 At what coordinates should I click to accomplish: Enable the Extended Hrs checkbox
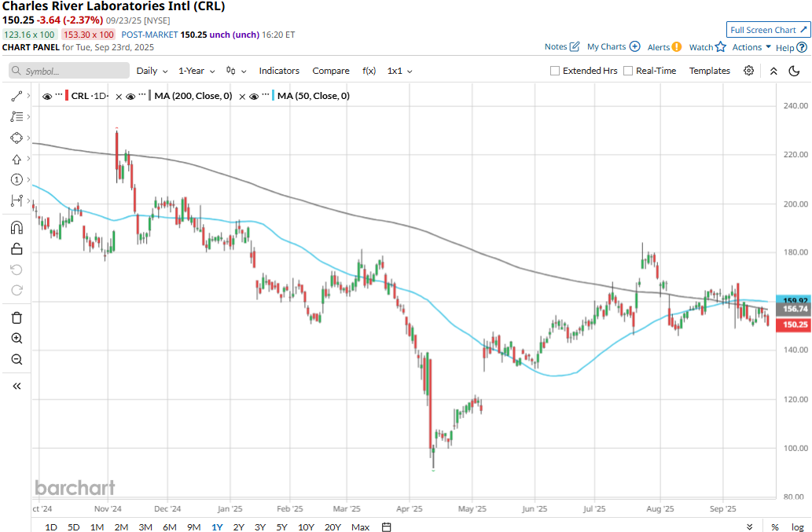coord(555,71)
